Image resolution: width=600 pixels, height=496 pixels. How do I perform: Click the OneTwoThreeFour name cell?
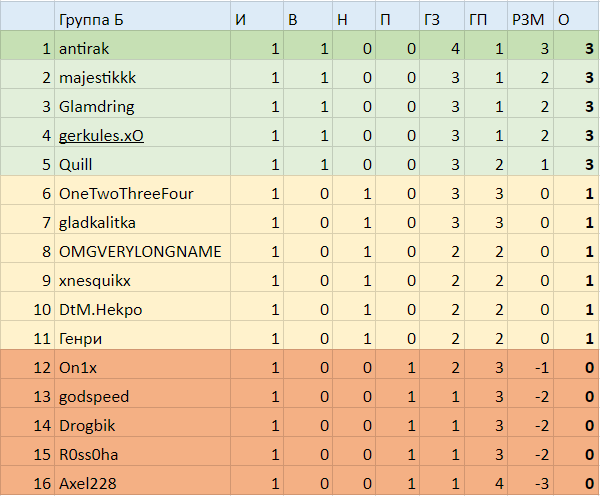pyautogui.click(x=122, y=193)
